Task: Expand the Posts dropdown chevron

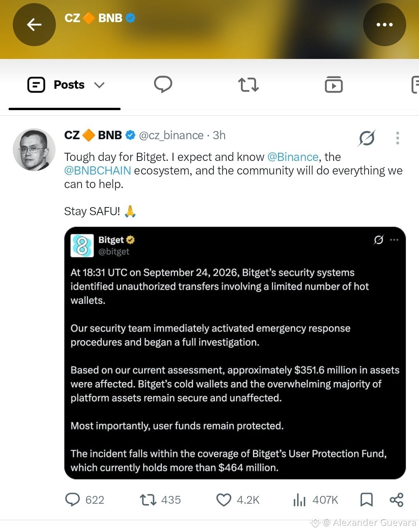Action: pos(99,85)
